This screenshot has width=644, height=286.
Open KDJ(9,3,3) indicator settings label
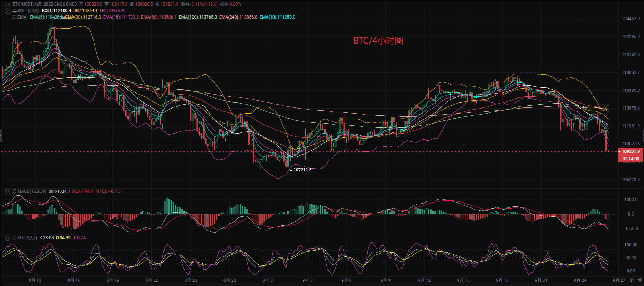[x=27, y=238]
